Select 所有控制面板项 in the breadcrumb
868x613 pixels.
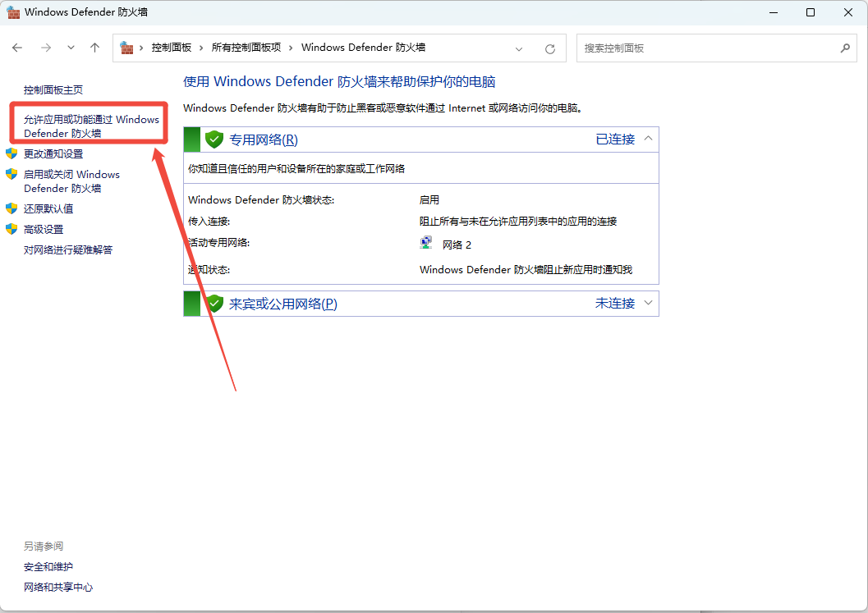246,48
